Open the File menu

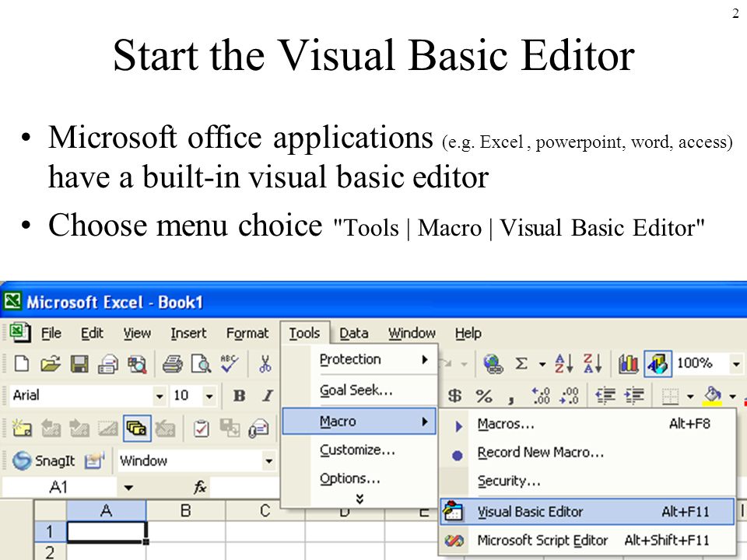pos(51,333)
